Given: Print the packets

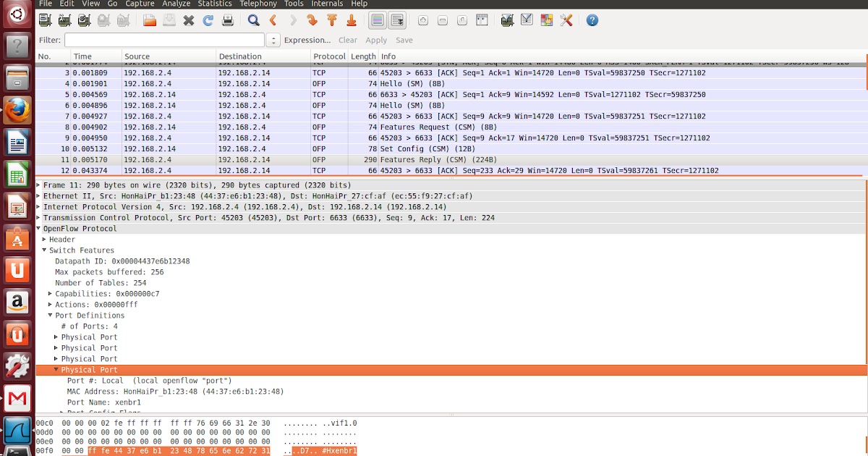Looking at the screenshot, I should click(x=228, y=20).
